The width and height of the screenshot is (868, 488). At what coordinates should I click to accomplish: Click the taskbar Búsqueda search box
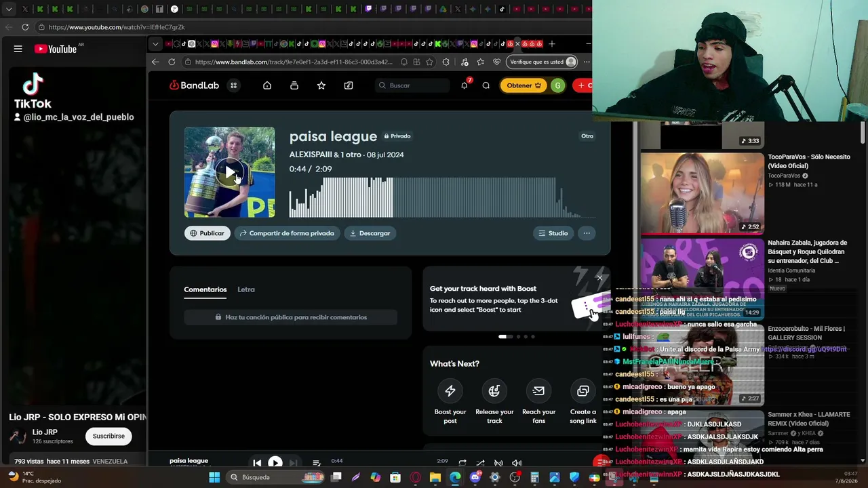(277, 477)
